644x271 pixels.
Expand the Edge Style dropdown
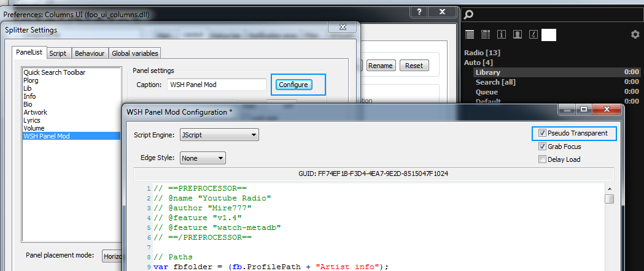tap(203, 158)
